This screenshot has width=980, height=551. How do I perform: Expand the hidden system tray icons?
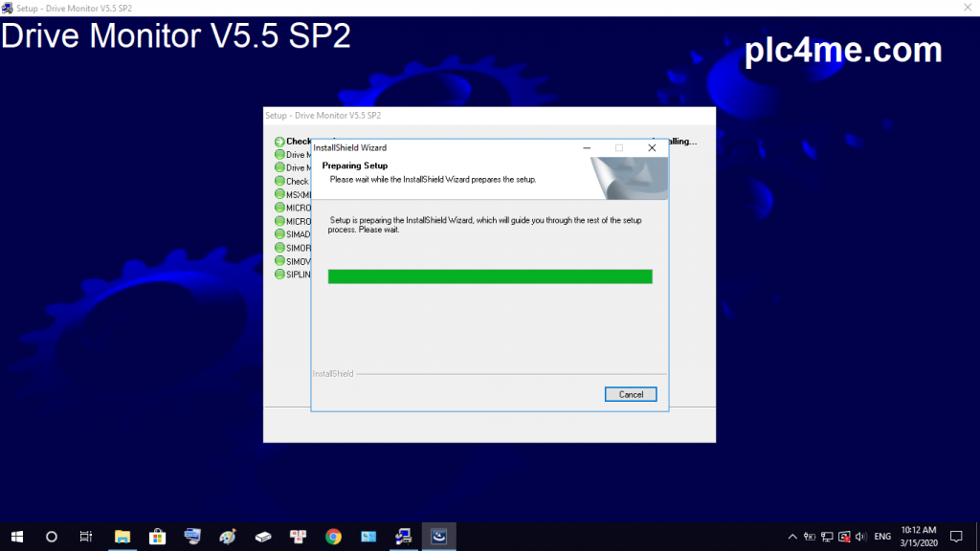click(x=792, y=537)
